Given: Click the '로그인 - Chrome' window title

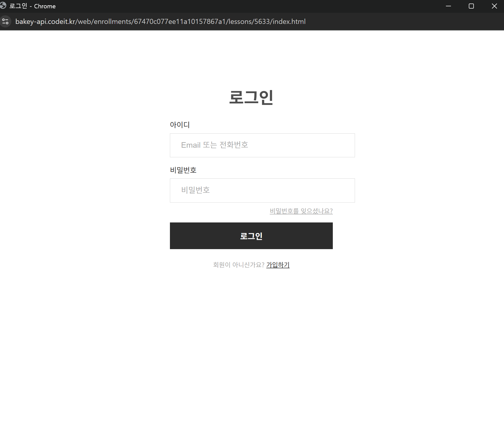Looking at the screenshot, I should [x=32, y=6].
